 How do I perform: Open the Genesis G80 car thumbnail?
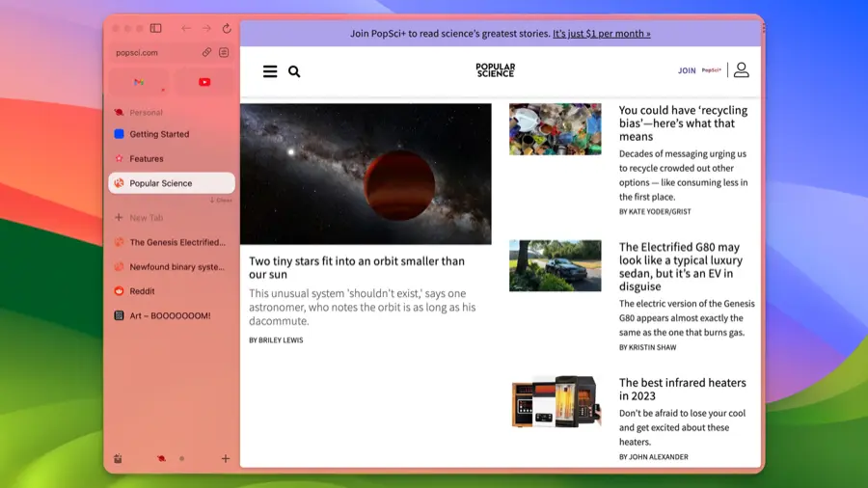click(x=556, y=265)
